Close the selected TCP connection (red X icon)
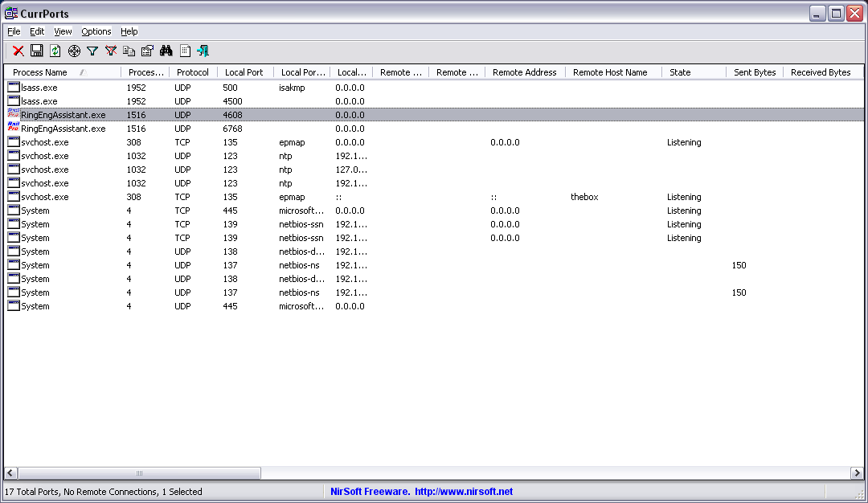 point(18,50)
